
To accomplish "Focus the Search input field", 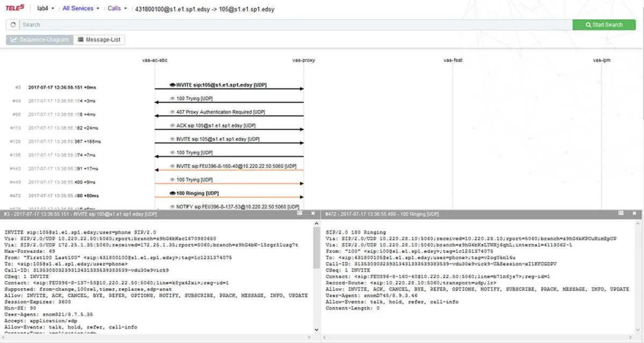I will (295, 25).
